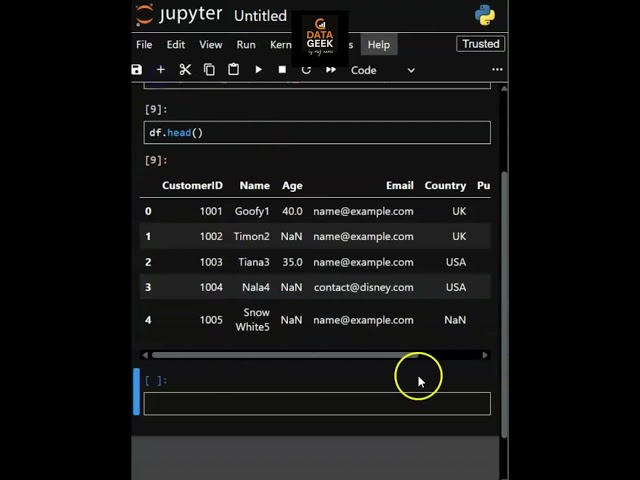Viewport: 640px width, 480px height.
Task: Click into the empty code cell input
Action: [317, 403]
